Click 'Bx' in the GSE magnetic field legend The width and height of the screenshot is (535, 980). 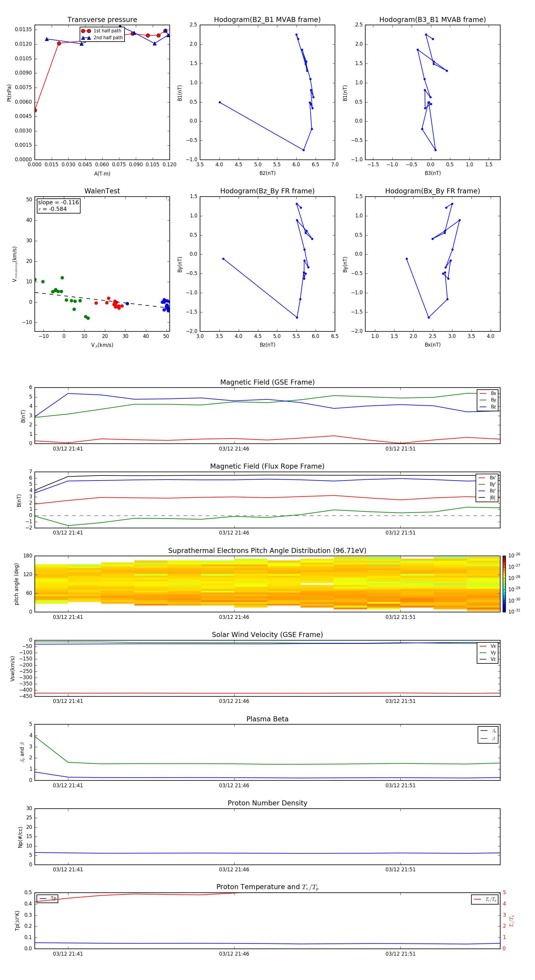[488, 393]
